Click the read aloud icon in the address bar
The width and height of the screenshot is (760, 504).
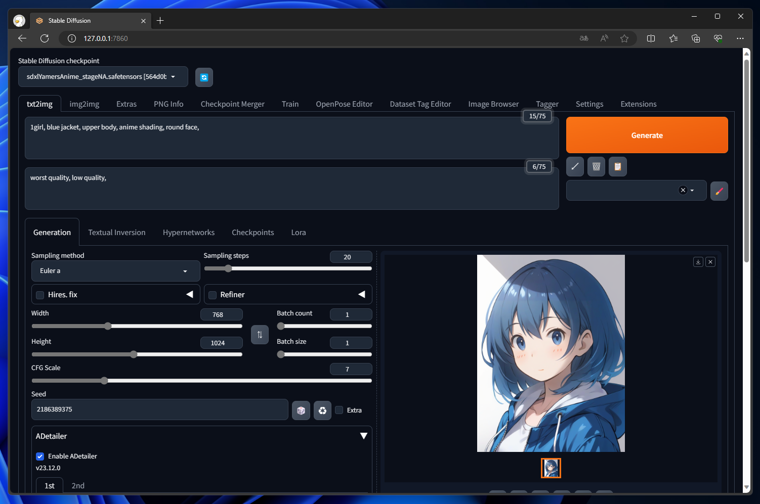click(604, 38)
